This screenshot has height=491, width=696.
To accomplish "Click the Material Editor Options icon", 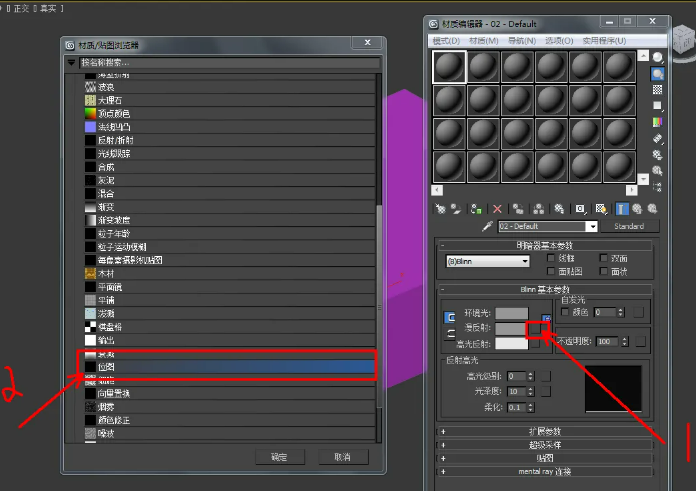I will coord(657,154).
